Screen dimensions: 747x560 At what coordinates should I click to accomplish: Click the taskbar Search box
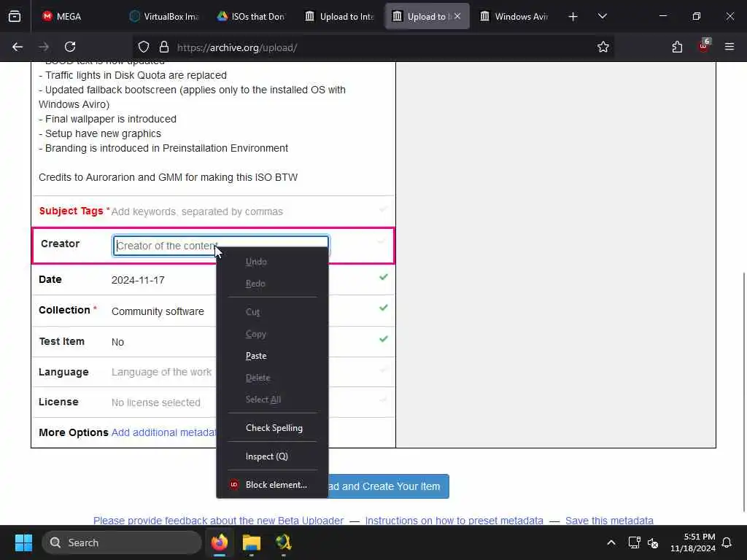(x=122, y=542)
